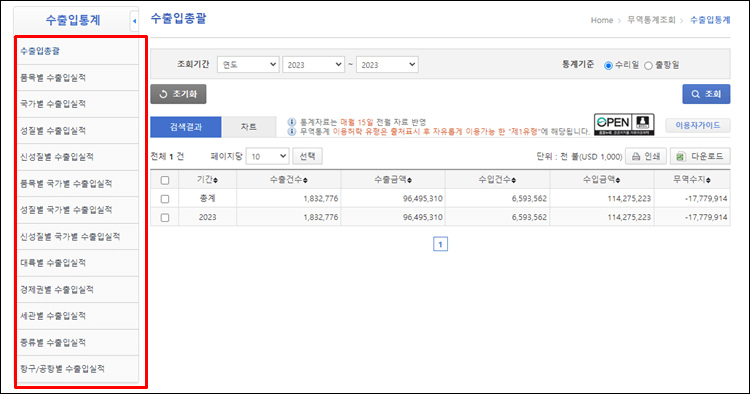Click 총계 cell in 기간 column
Image resolution: width=750 pixels, height=394 pixels.
pyautogui.click(x=208, y=198)
